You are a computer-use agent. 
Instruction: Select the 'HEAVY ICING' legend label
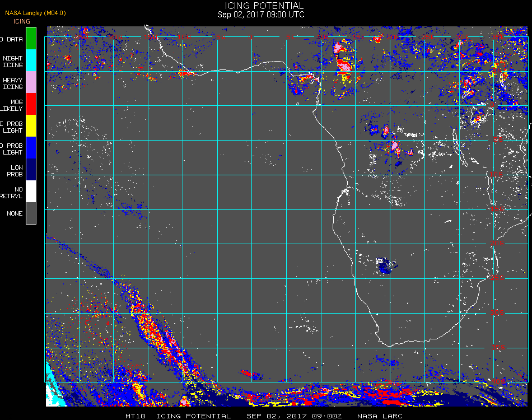pos(12,83)
